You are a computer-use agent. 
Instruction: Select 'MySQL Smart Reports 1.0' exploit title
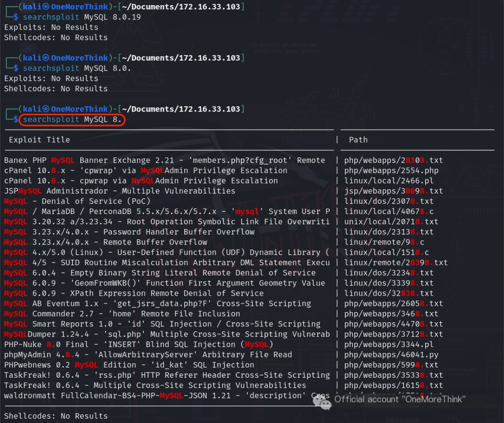[162, 325]
